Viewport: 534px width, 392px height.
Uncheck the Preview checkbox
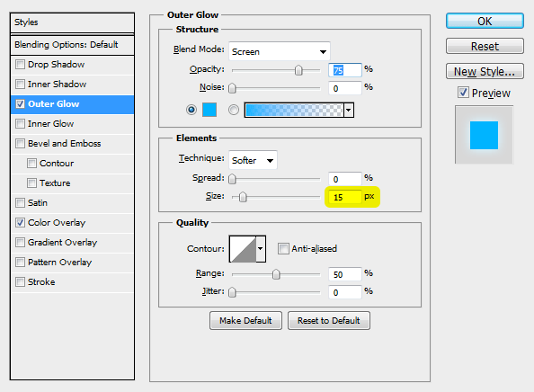click(x=463, y=93)
